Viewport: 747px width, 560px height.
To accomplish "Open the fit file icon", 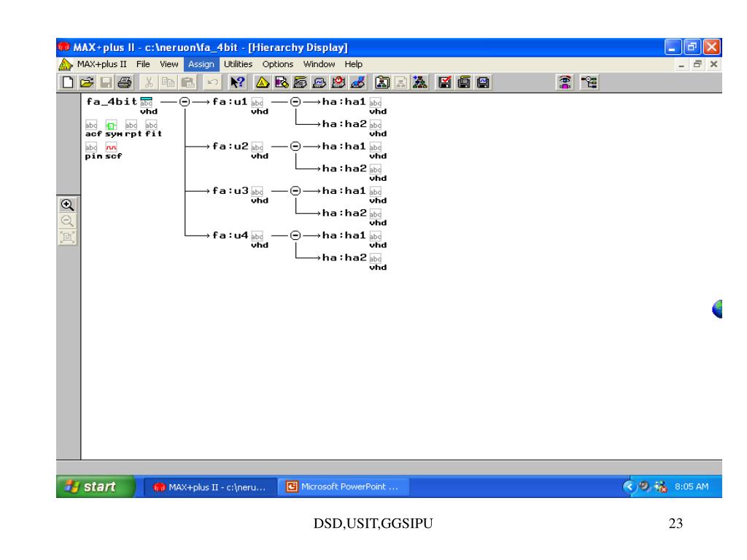I will click(x=151, y=125).
